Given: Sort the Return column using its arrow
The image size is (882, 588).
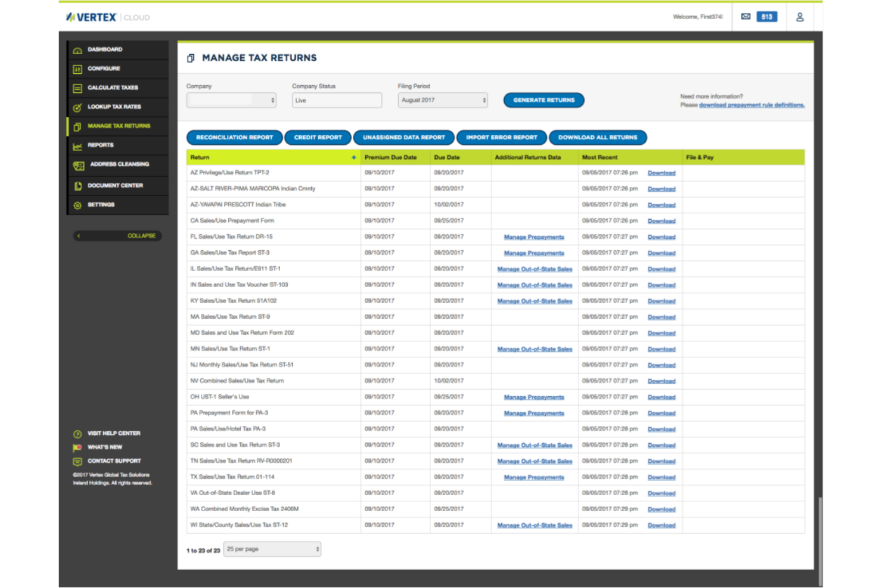Looking at the screenshot, I should 354,157.
